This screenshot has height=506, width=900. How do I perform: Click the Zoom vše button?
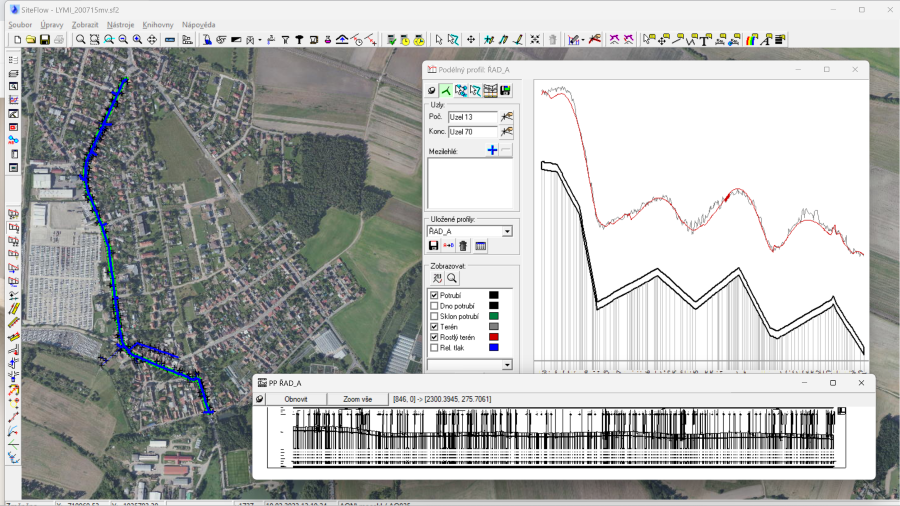(x=358, y=399)
